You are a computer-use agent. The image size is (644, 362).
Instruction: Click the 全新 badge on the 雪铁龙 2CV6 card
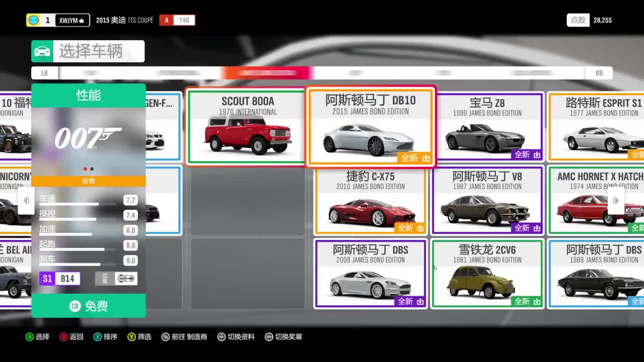(527, 301)
